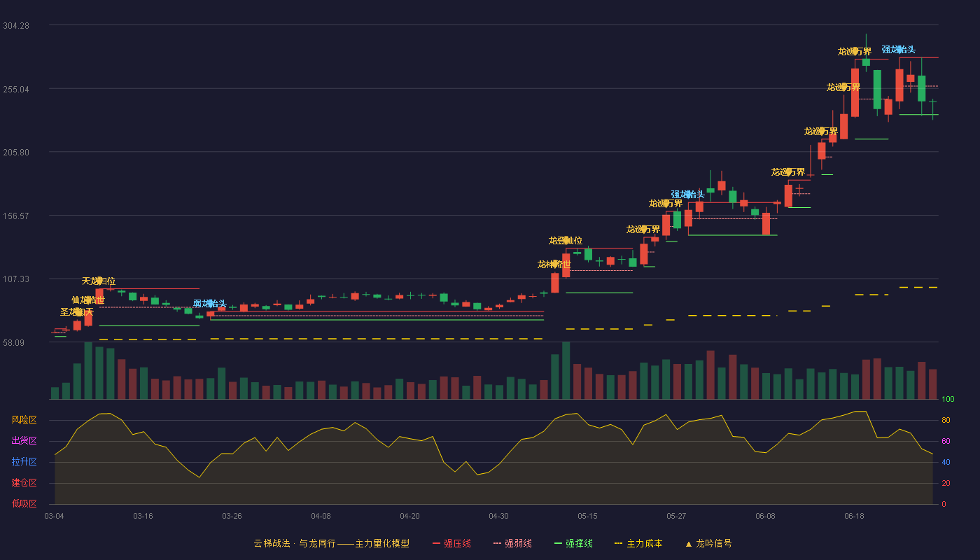980x560 pixels.
Task: Select the 天龙归位 signal marker
Action: 99,281
